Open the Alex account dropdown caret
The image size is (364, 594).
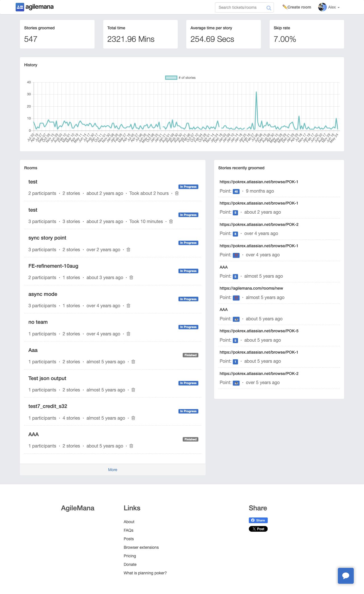(338, 7)
